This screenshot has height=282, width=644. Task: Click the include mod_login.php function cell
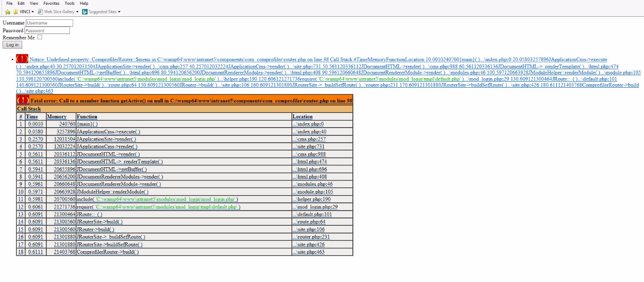tap(184, 199)
